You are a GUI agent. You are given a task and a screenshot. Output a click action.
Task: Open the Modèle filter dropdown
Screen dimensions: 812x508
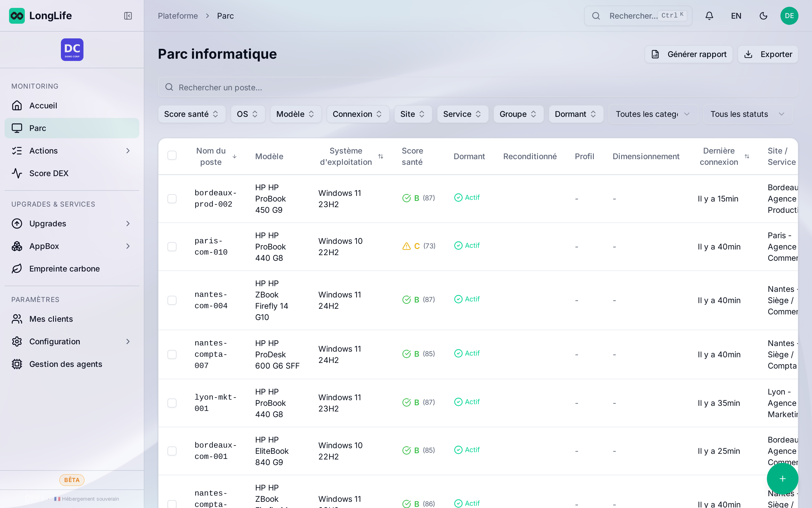pyautogui.click(x=295, y=114)
